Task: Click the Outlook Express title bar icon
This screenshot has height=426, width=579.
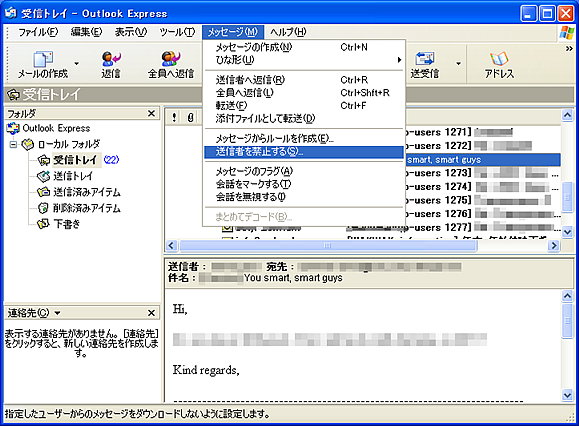Action: coord(10,13)
